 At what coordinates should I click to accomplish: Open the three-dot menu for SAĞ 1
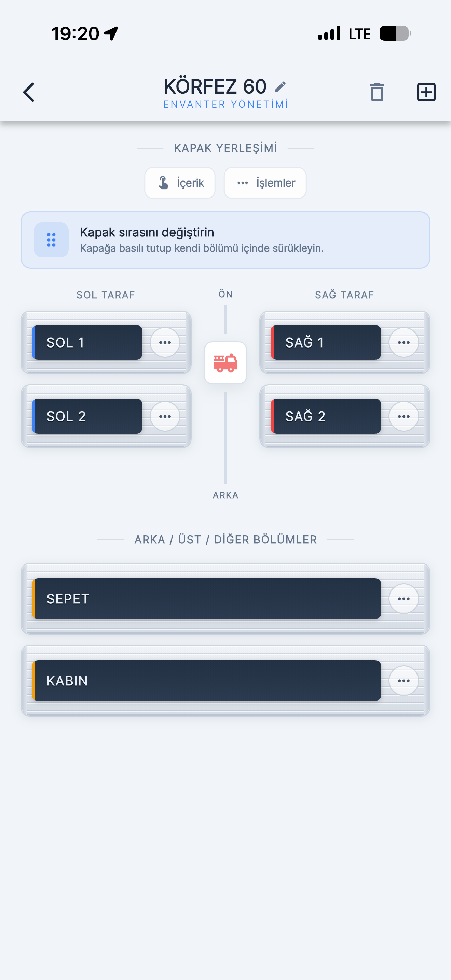pos(404,342)
